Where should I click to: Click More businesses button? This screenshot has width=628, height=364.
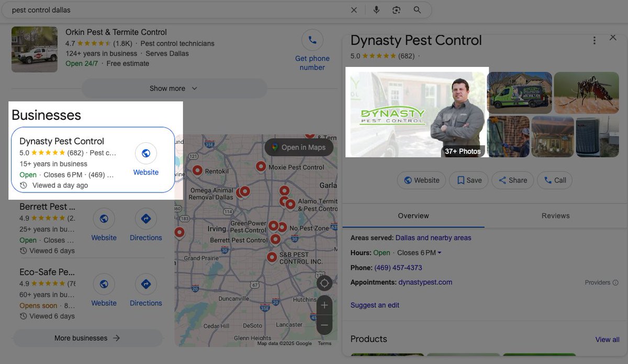pyautogui.click(x=87, y=338)
